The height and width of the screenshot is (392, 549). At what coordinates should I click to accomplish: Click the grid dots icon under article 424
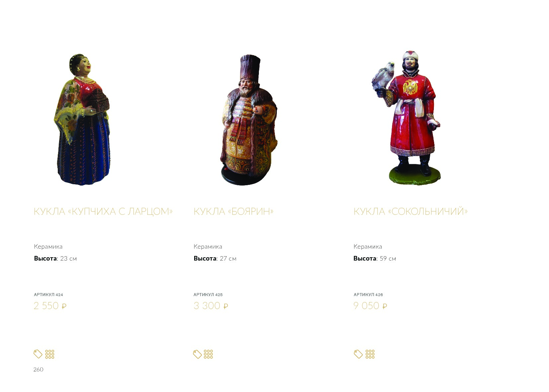[x=50, y=354]
